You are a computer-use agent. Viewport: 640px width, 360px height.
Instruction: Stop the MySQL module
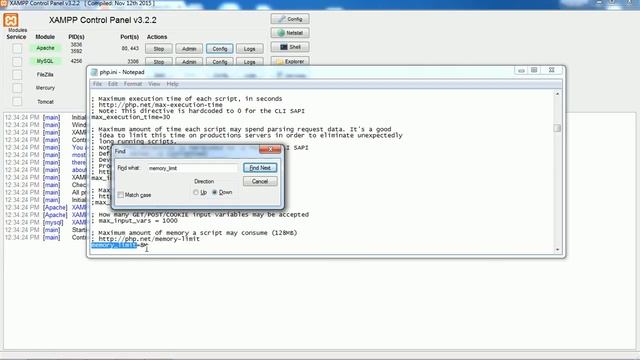(x=159, y=62)
